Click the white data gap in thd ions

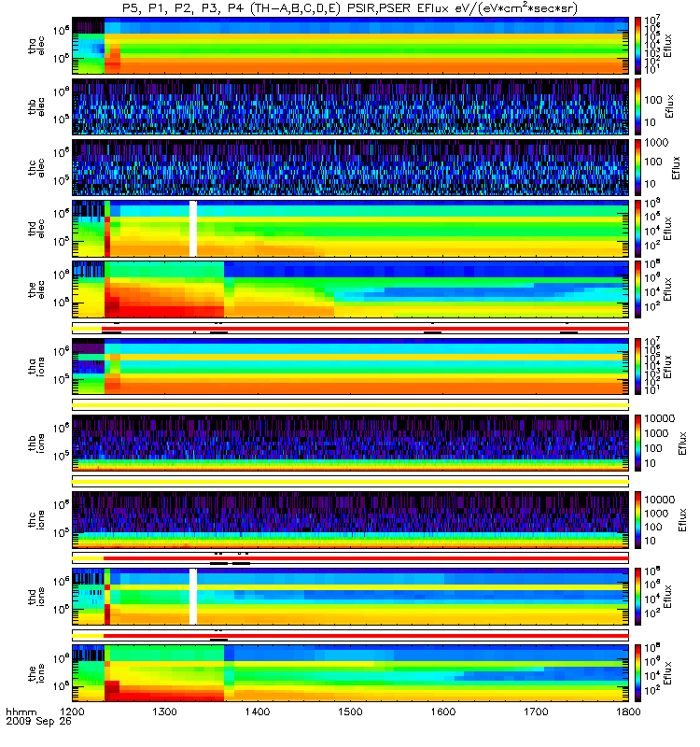click(193, 597)
